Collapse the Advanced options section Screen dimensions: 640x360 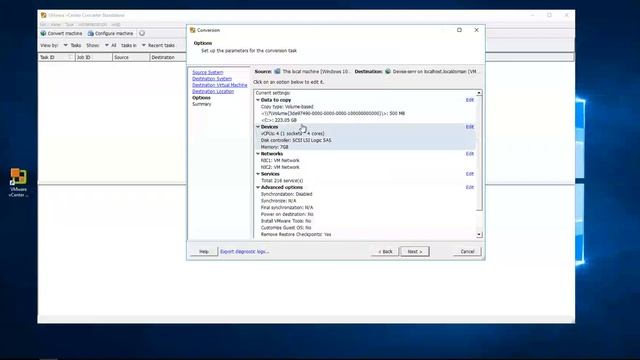click(258, 187)
